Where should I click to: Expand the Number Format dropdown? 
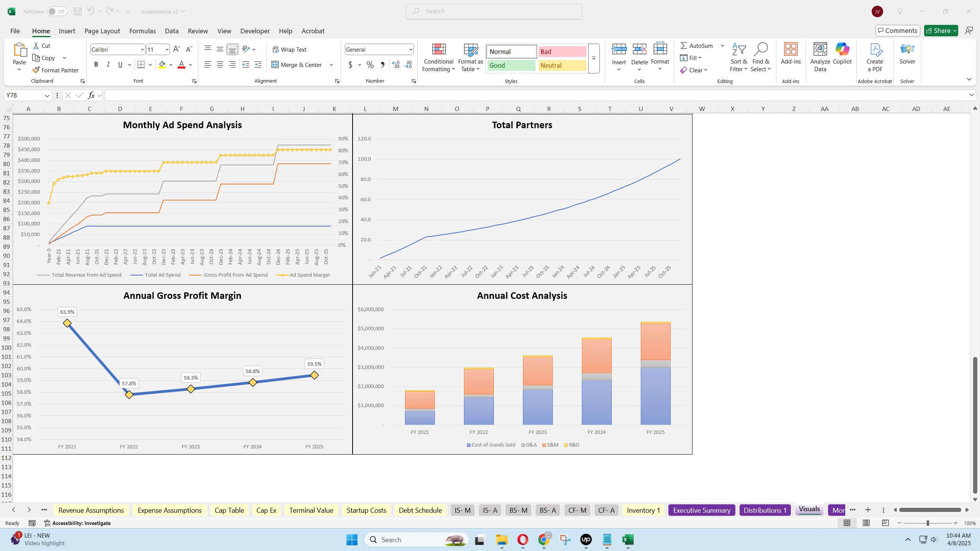(410, 49)
